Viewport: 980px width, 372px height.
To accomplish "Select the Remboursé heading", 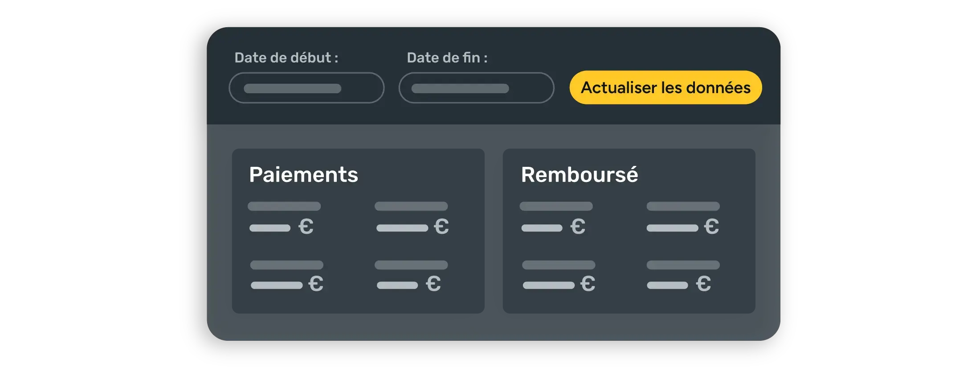I will click(x=579, y=174).
